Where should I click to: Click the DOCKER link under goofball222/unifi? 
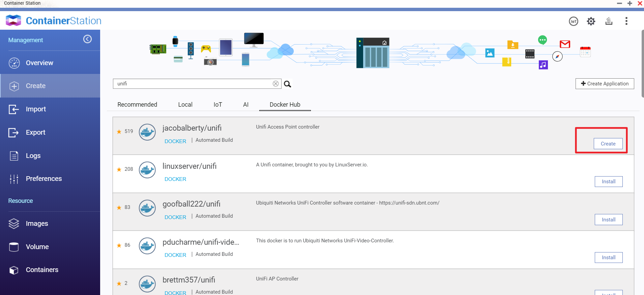click(x=175, y=217)
